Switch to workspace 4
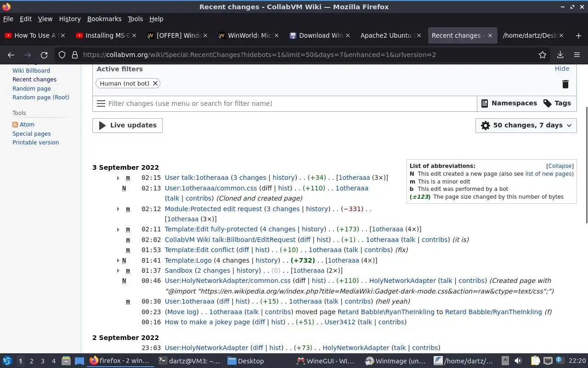588x368 pixels. 53,361
